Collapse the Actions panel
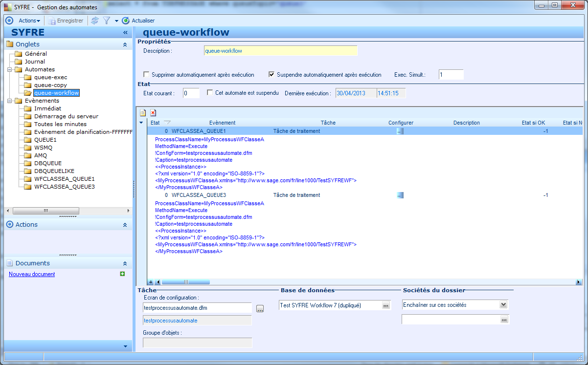This screenshot has width=588, height=365. pyautogui.click(x=125, y=225)
